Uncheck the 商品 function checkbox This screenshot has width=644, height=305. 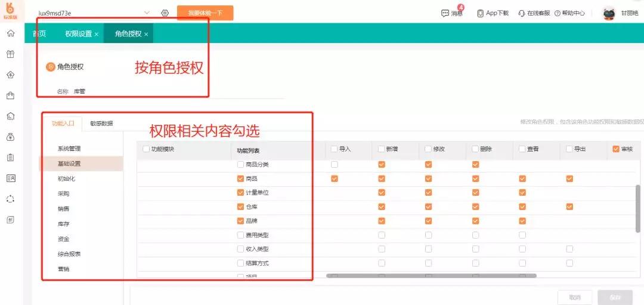(241, 178)
